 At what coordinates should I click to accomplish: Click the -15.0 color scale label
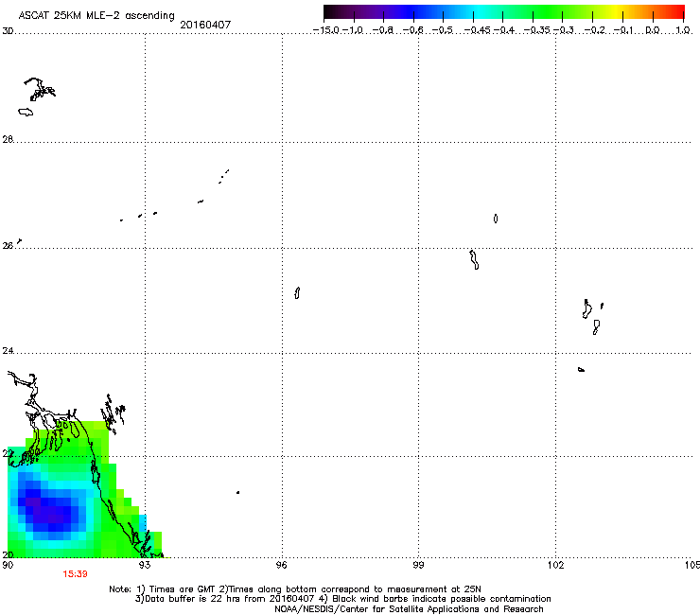tap(326, 30)
